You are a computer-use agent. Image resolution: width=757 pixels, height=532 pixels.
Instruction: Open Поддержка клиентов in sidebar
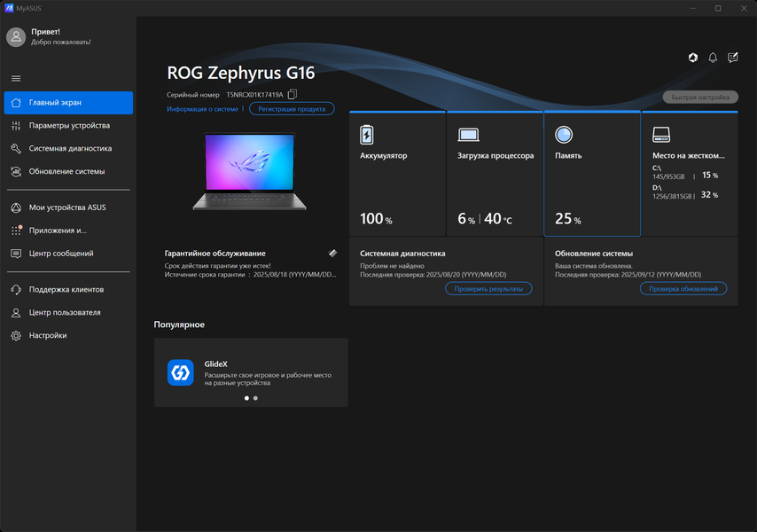coord(68,290)
